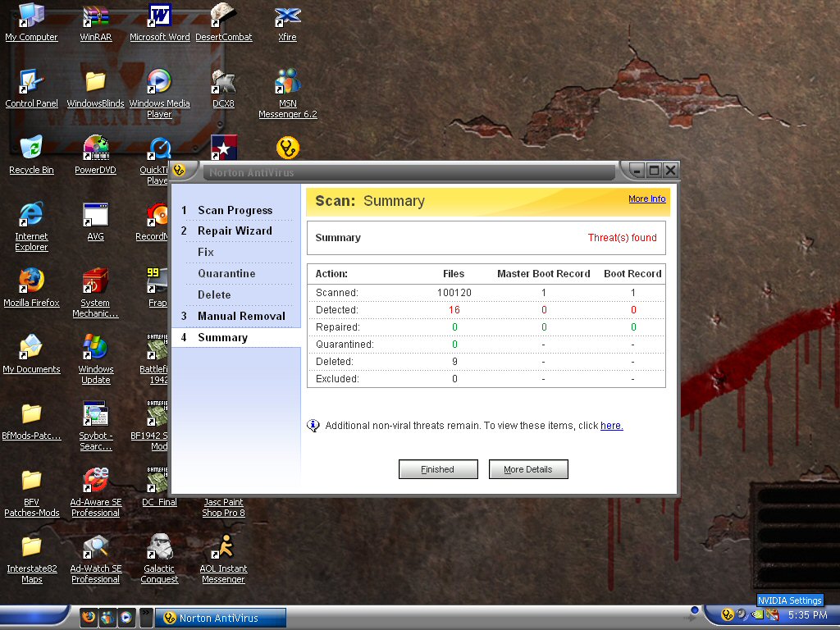Viewport: 840px width, 630px height.
Task: Launch WinRAR from the desktop
Action: pyautogui.click(x=95, y=21)
